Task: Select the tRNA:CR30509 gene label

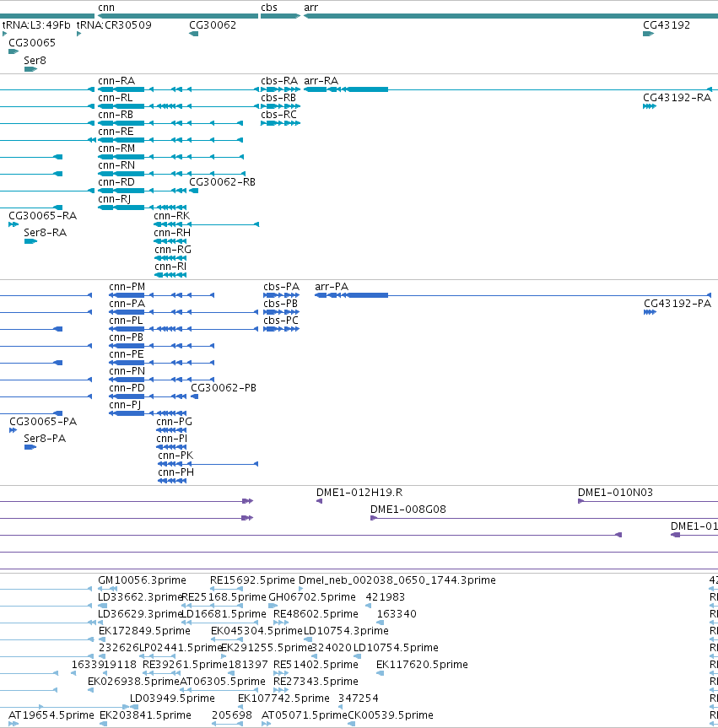Action: tap(114, 25)
